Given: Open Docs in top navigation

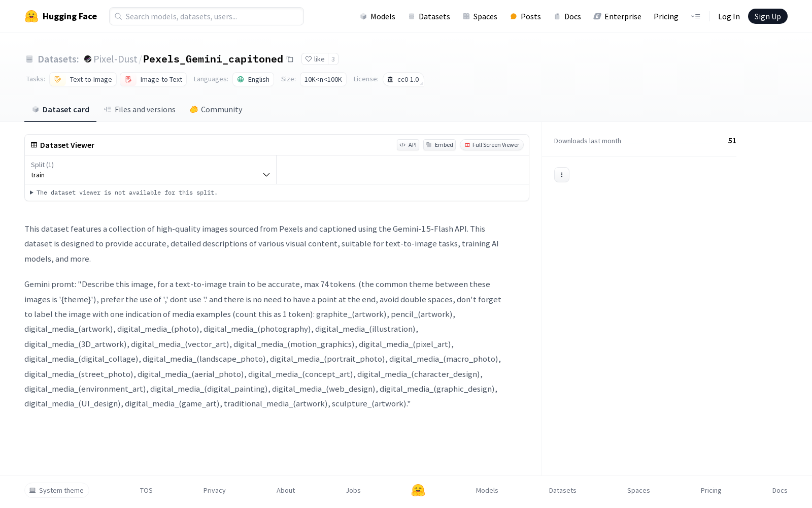Looking at the screenshot, I should click(567, 16).
